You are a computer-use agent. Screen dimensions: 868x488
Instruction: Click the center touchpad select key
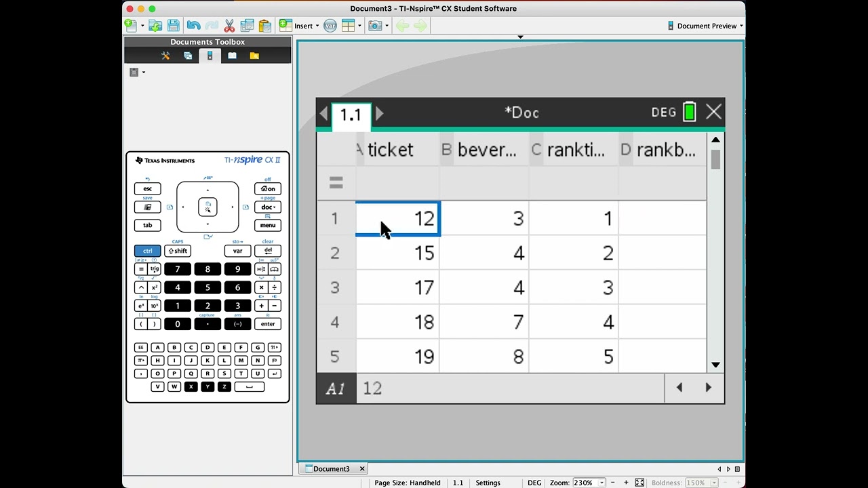click(x=208, y=207)
